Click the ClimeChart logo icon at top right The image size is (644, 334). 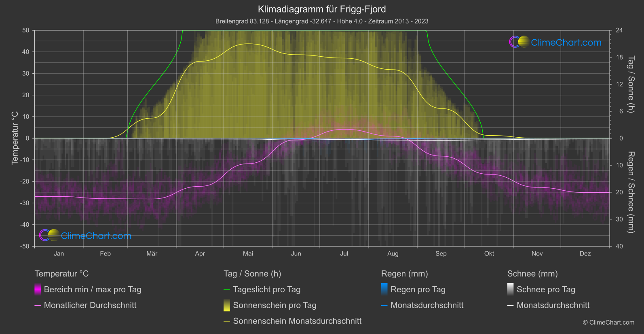(519, 42)
